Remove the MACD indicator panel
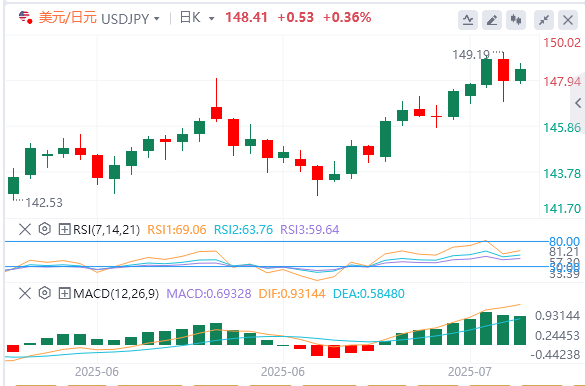 pos(25,293)
